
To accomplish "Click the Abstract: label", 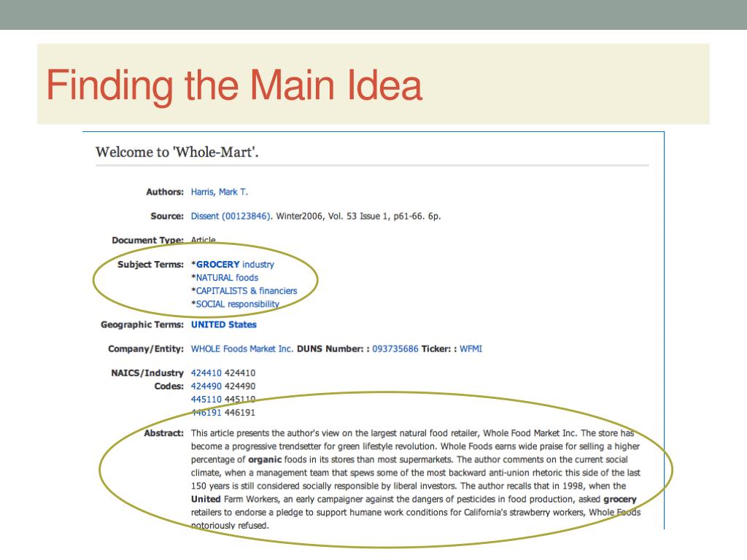I will pyautogui.click(x=164, y=433).
